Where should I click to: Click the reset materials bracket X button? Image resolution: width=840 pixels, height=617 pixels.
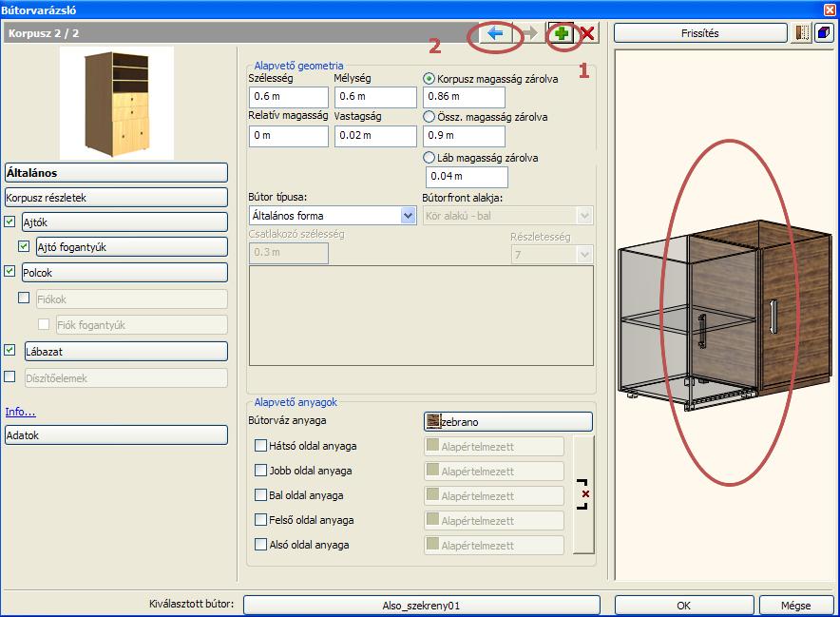pos(583,494)
